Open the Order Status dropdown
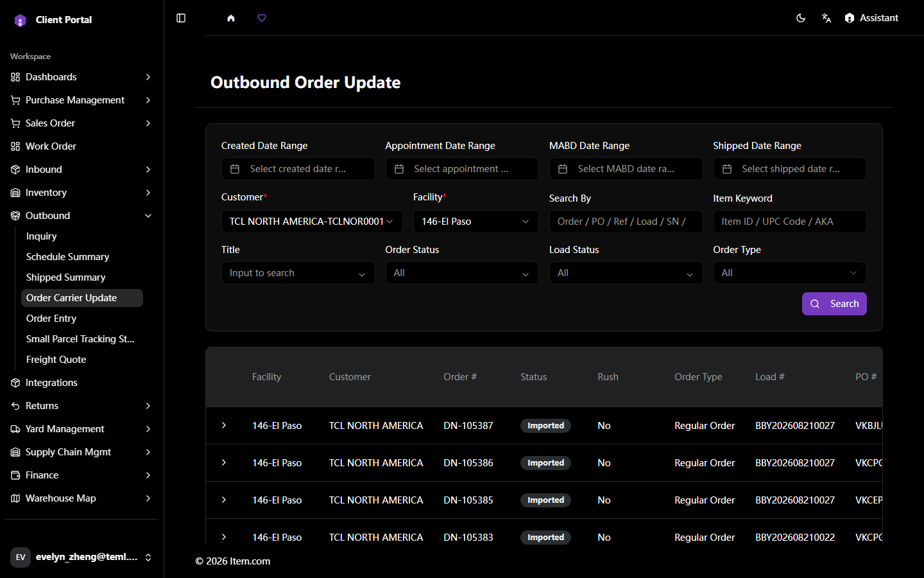The width and height of the screenshot is (924, 578). pos(462,273)
